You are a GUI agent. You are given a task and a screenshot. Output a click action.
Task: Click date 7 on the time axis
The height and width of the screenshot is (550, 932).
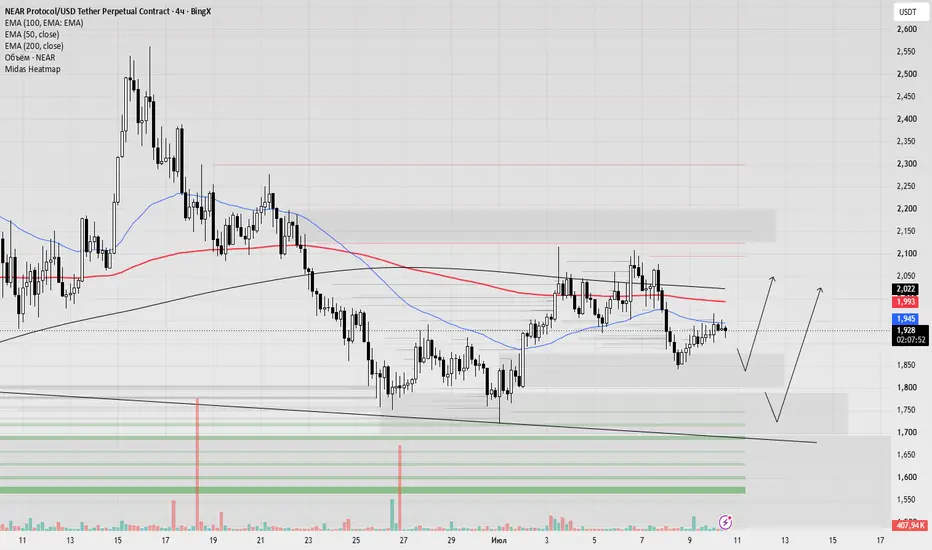pyautogui.click(x=642, y=540)
